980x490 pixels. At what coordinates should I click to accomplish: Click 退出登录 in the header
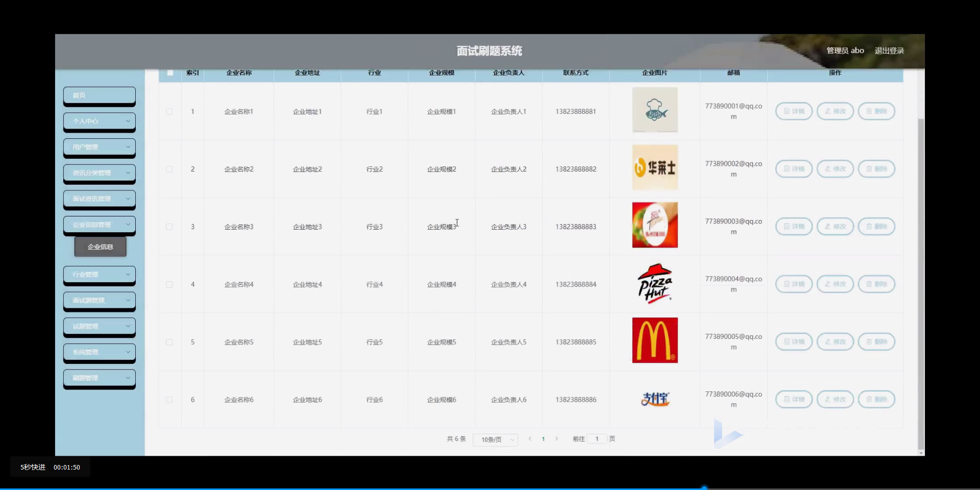pos(889,51)
